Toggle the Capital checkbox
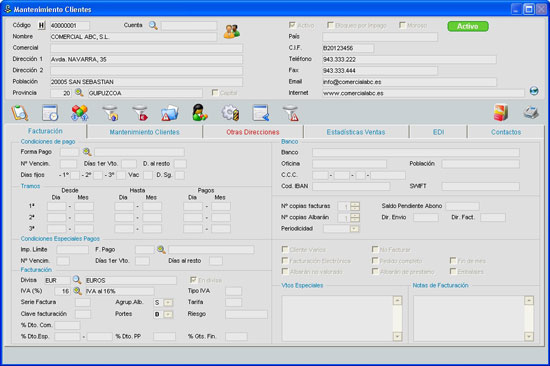Screen dimensions: 550x366 pyautogui.click(x=215, y=92)
